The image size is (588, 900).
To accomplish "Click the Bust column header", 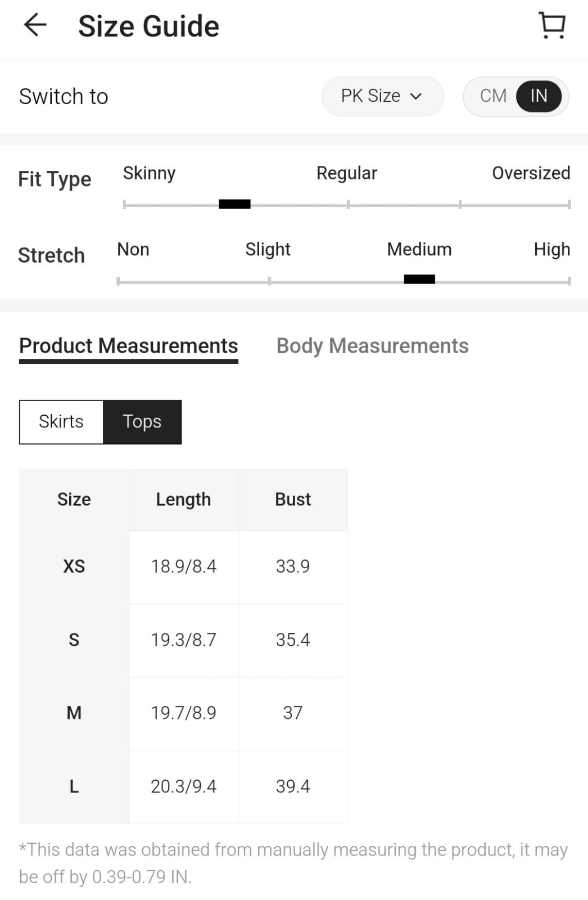I will click(293, 499).
